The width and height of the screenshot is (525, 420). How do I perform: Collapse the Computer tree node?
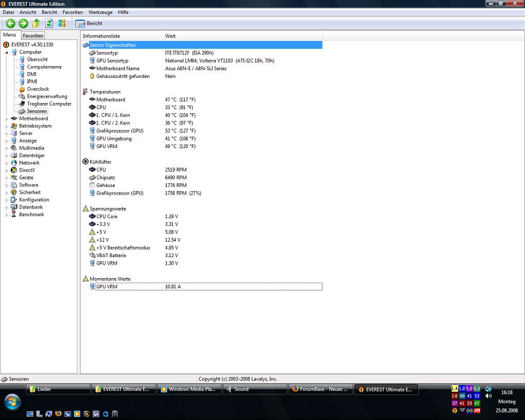point(6,52)
